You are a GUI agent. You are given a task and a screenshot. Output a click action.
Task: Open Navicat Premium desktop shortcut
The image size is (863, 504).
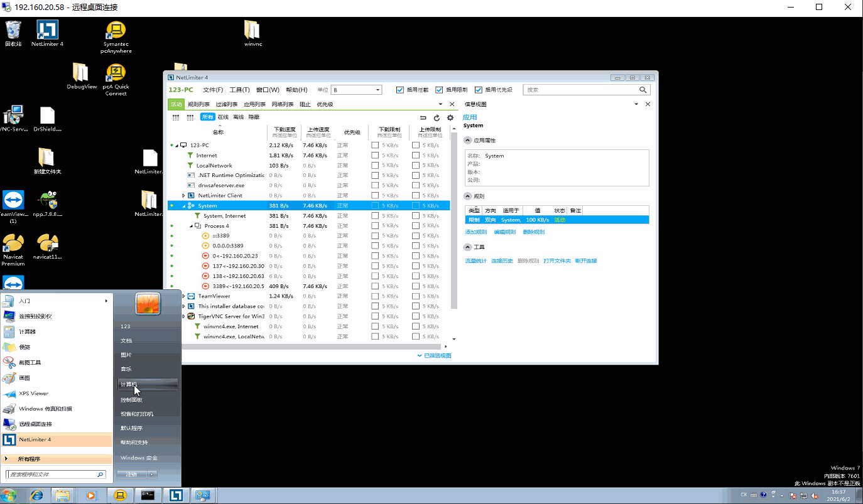point(13,250)
